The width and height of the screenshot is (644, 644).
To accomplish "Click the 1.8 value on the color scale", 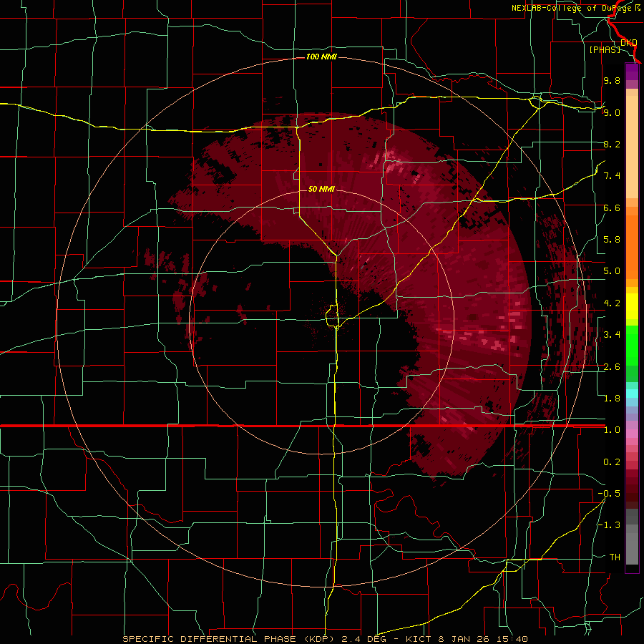I will (612, 399).
